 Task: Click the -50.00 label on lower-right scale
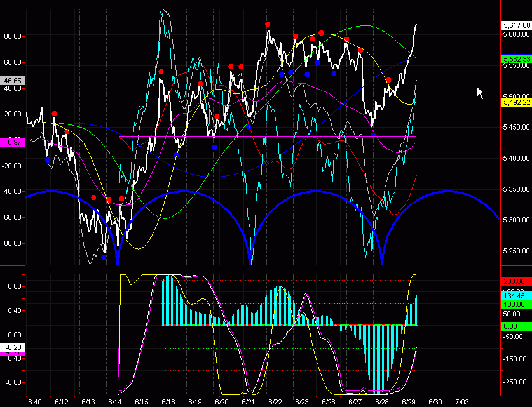(x=512, y=337)
